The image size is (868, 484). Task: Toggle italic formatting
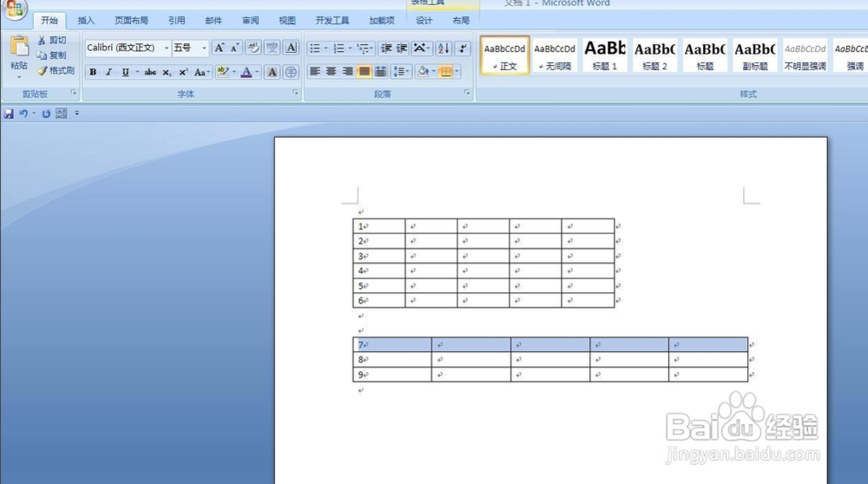point(109,73)
